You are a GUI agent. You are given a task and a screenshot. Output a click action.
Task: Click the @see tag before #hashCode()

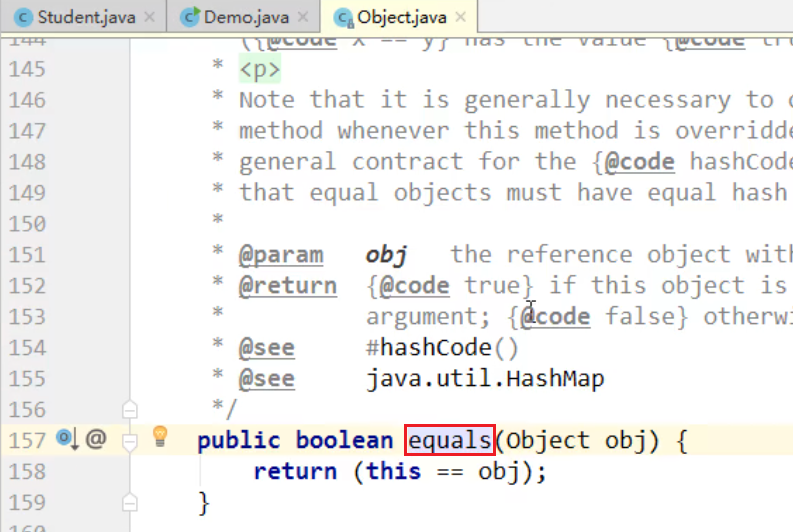267,348
